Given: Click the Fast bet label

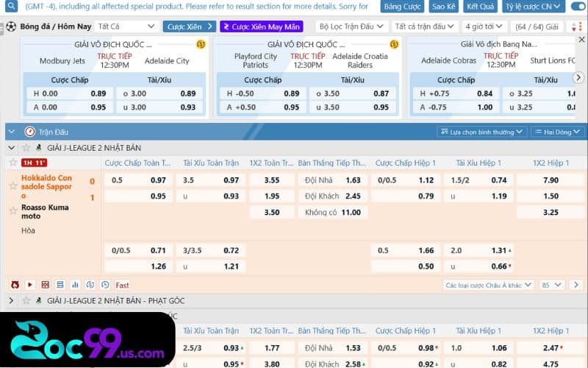Looking at the screenshot, I should pos(122,286).
